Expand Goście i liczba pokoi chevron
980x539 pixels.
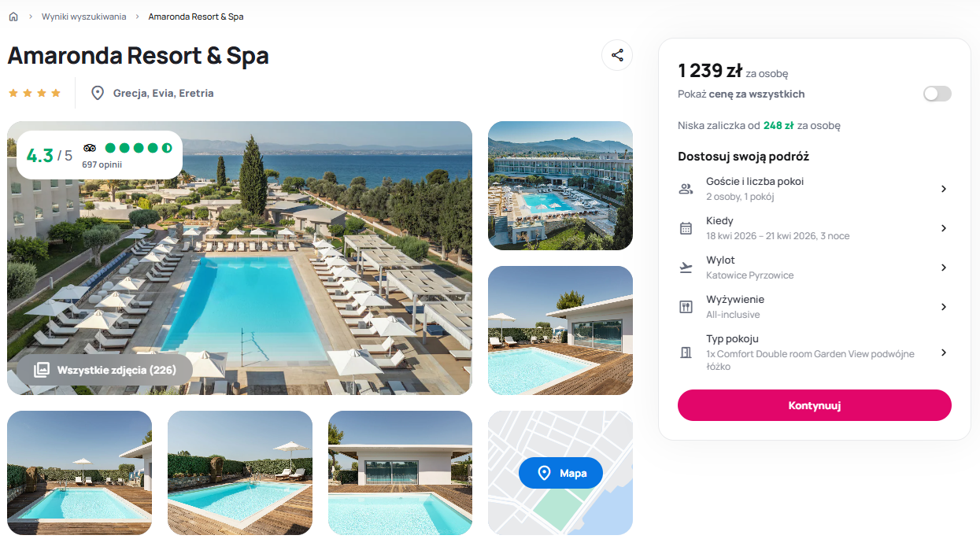pos(944,189)
